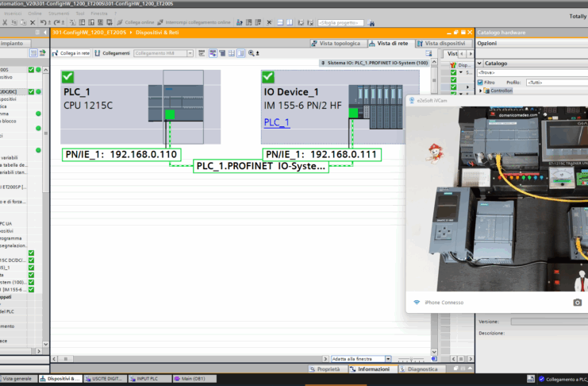This screenshot has width=588, height=386.
Task: Open the 'Adatta alla finestra' zoom dropdown
Action: coord(388,359)
